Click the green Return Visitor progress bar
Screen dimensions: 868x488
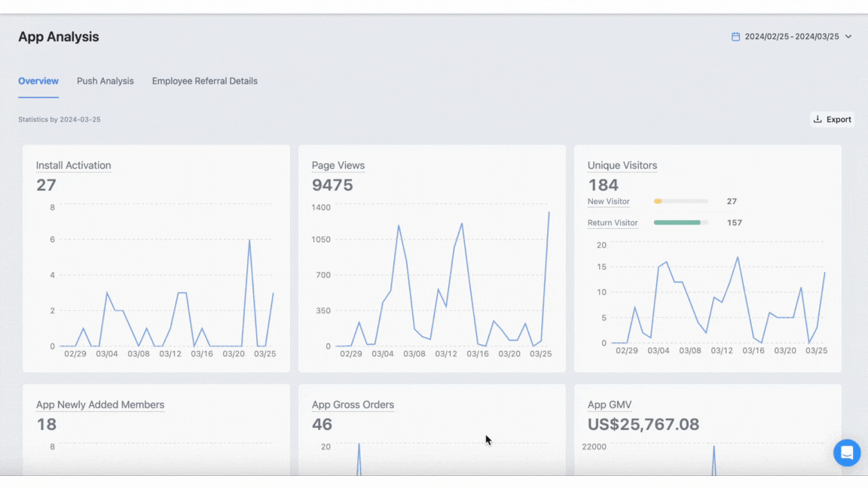tap(681, 222)
